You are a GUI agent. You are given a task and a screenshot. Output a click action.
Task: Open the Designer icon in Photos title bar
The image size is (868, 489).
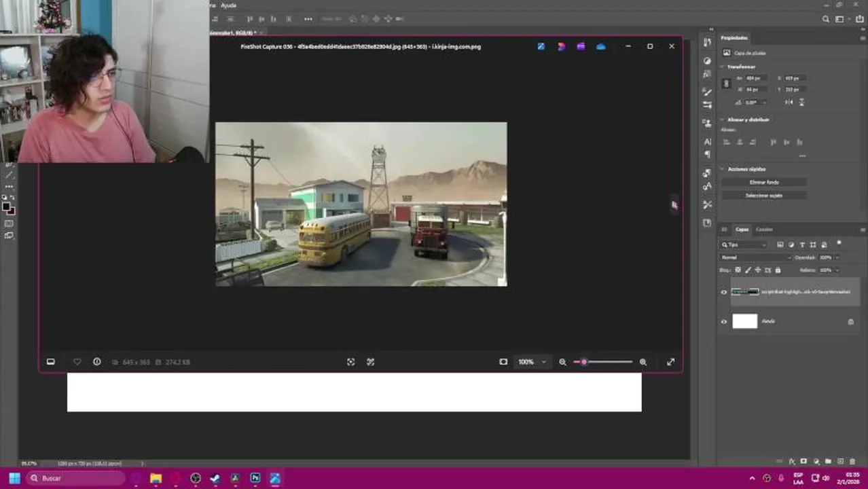561,46
